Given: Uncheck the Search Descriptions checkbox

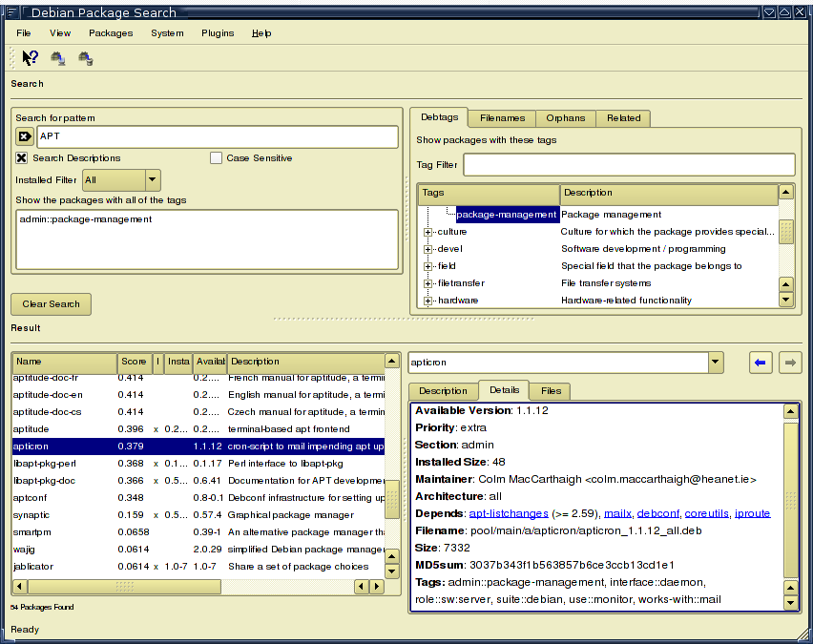Looking at the screenshot, I should pos(22,158).
